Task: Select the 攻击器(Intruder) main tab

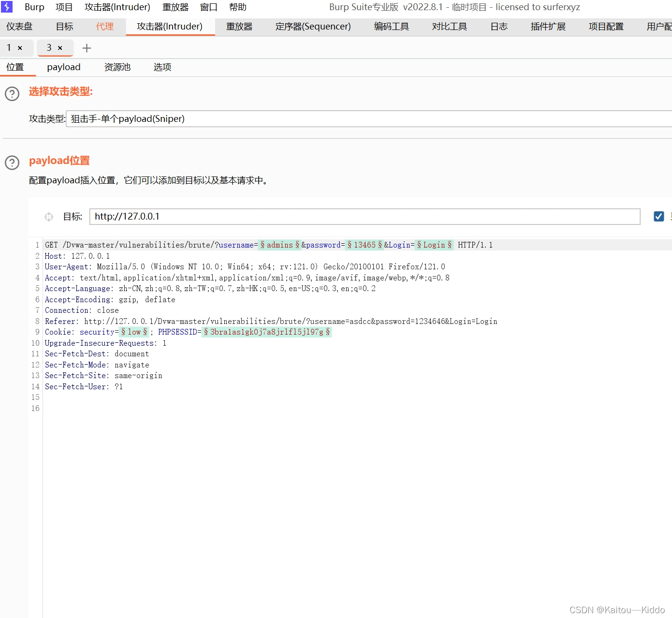Action: pyautogui.click(x=170, y=27)
